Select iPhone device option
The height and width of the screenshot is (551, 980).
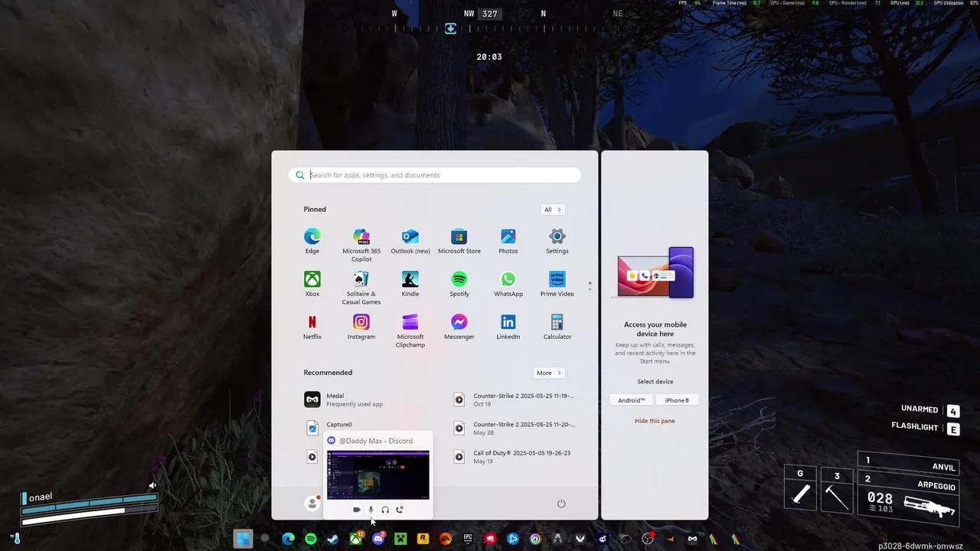point(677,400)
